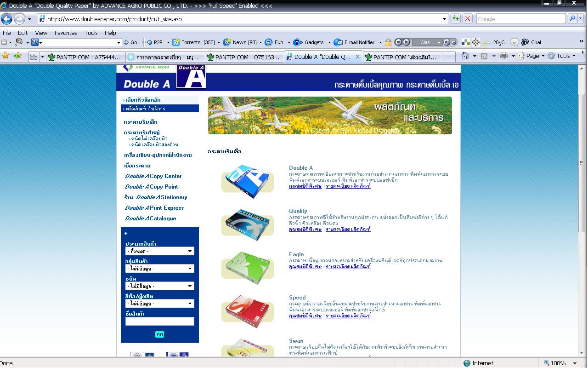
Task: Open the toolbar search box dropdown
Action: coord(119,42)
